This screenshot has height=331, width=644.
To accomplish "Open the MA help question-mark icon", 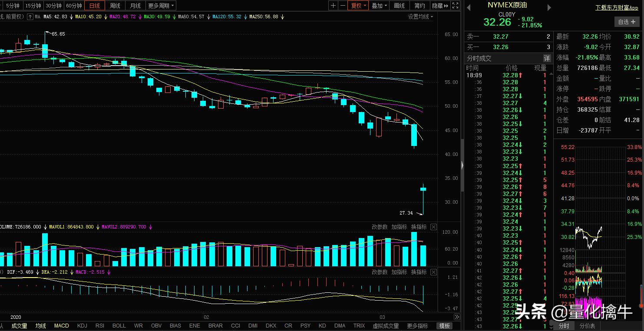I will 30,17.
